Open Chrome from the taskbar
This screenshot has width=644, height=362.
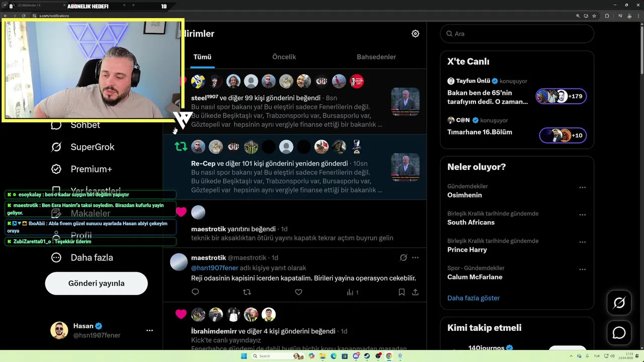pyautogui.click(x=389, y=356)
